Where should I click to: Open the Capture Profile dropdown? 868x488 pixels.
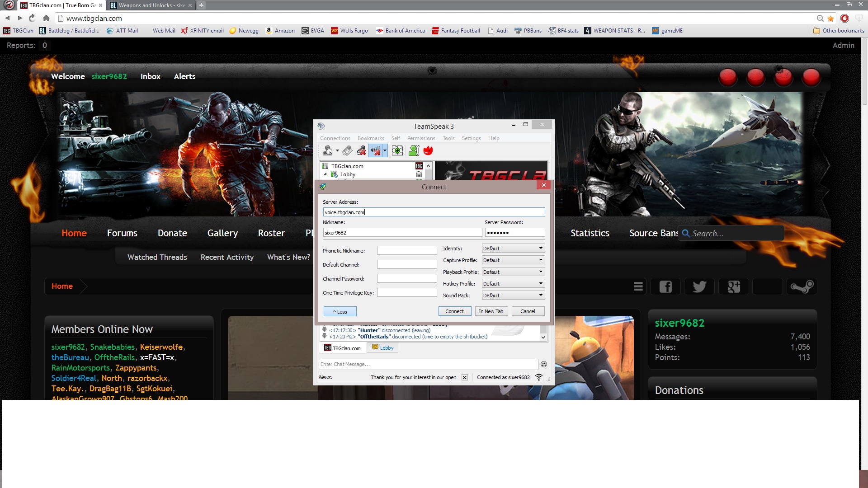[x=513, y=260]
